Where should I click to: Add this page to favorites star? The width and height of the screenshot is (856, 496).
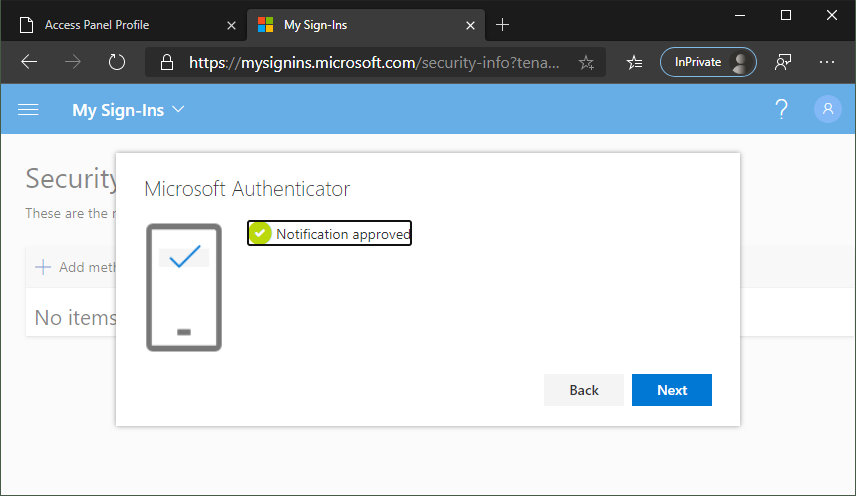tap(586, 62)
